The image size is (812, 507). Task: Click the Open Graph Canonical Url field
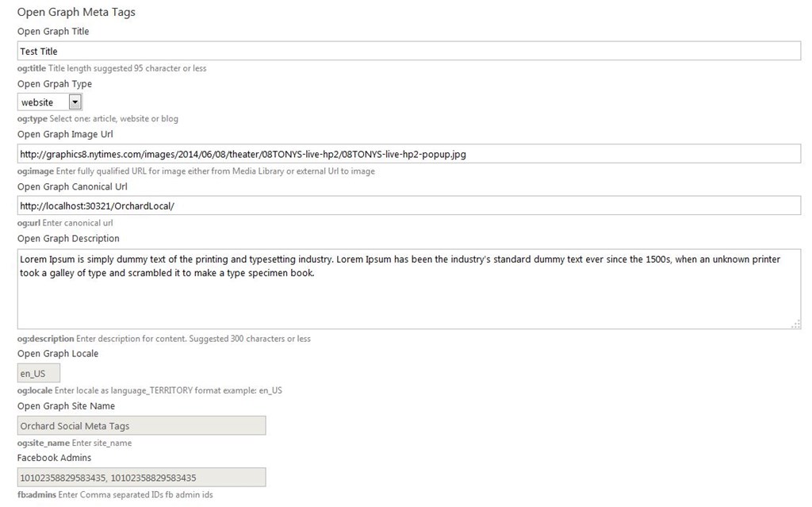pyautogui.click(x=408, y=205)
